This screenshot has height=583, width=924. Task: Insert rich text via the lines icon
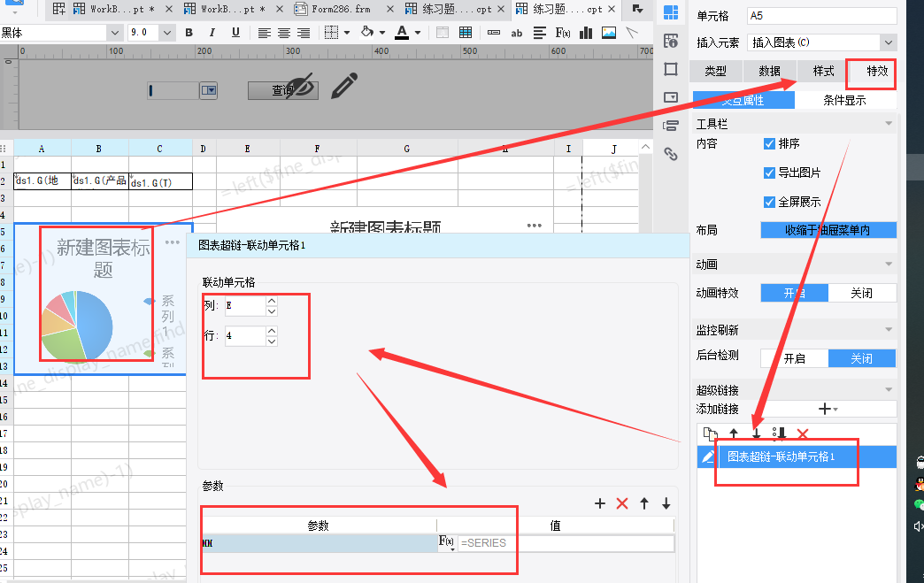[540, 33]
